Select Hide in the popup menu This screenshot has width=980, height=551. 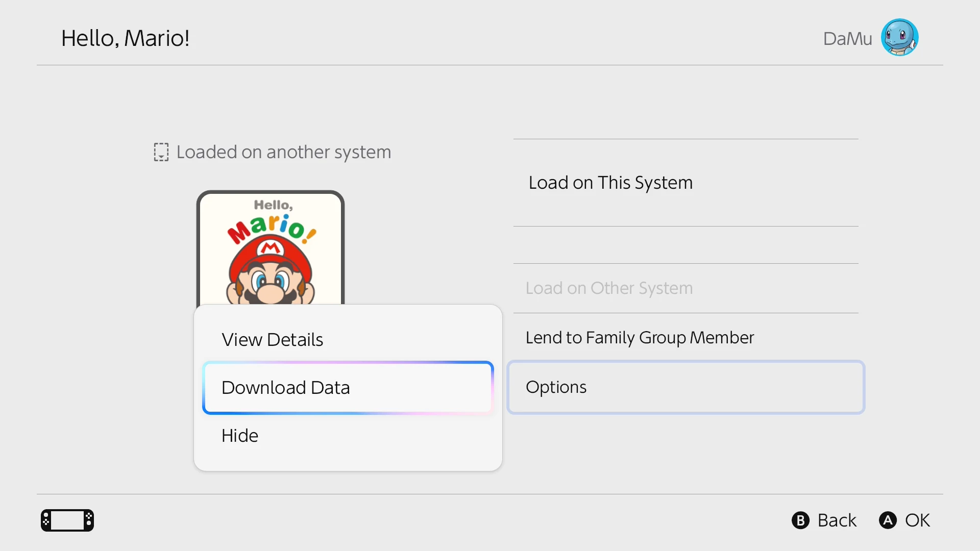pyautogui.click(x=348, y=436)
